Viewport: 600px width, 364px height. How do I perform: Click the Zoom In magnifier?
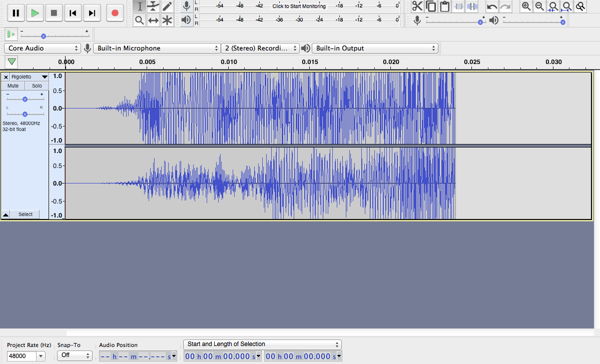tap(526, 6)
